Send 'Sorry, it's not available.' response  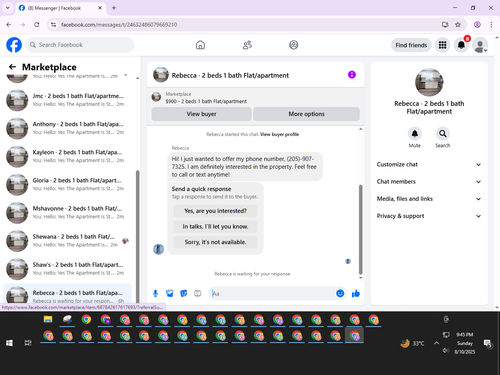[215, 242]
